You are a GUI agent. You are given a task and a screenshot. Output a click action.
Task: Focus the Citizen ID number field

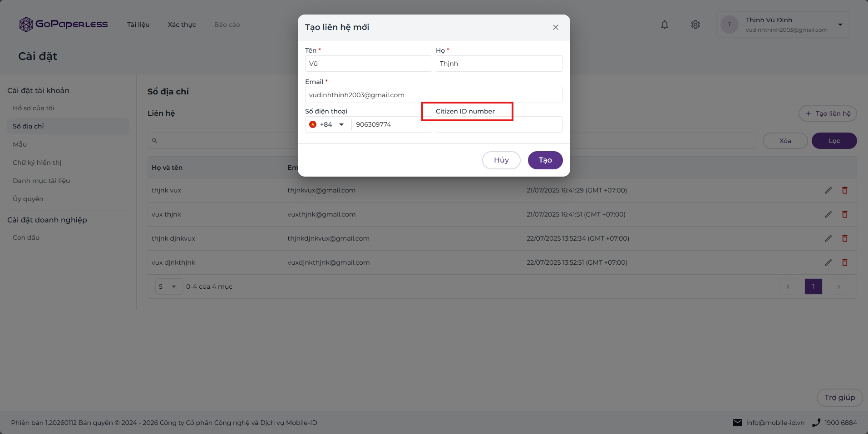pyautogui.click(x=499, y=124)
